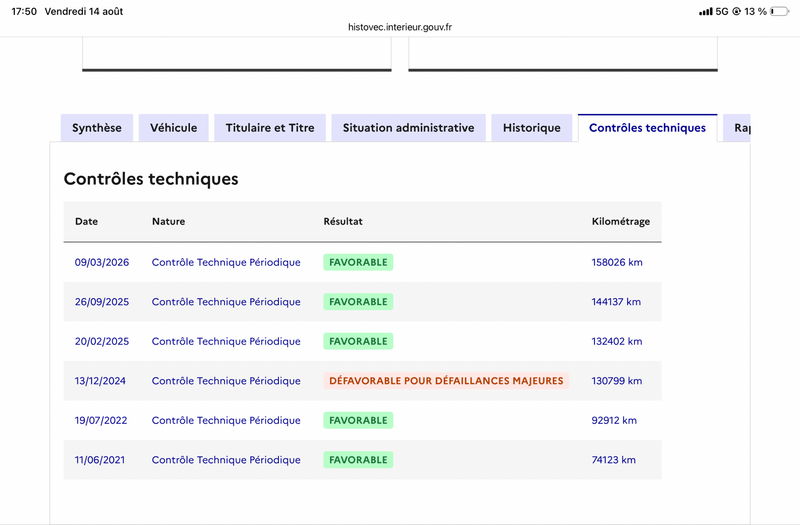Select the Contrôles techniques tab
Screen dimensions: 800x525
click(647, 128)
